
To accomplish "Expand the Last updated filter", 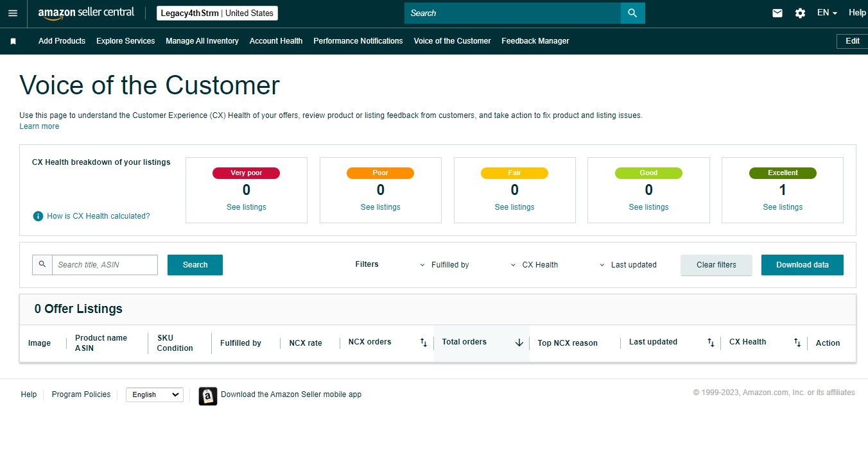I will pyautogui.click(x=628, y=265).
